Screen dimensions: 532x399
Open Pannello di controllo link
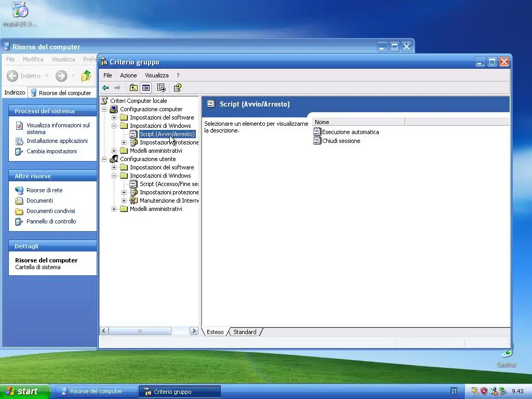(51, 221)
